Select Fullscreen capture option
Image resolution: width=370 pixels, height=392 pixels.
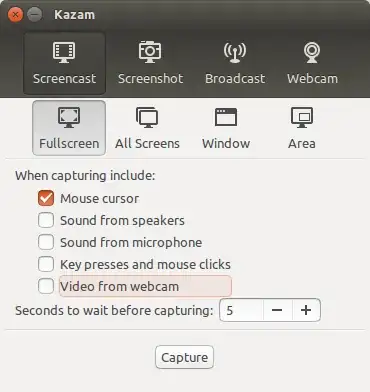69,128
